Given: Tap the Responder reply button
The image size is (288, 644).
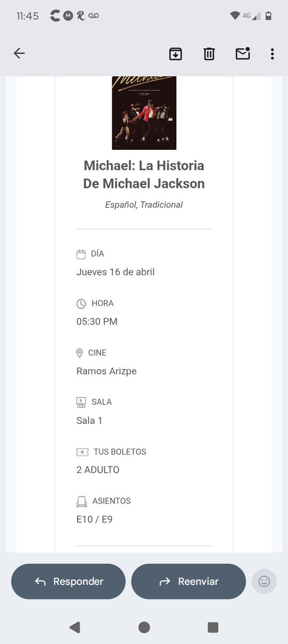Looking at the screenshot, I should pyautogui.click(x=68, y=581).
